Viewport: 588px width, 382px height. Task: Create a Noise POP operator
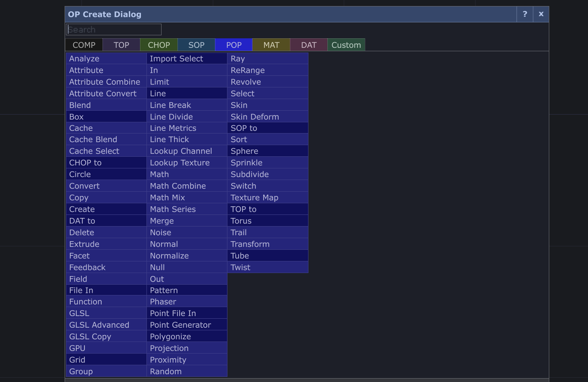click(187, 233)
